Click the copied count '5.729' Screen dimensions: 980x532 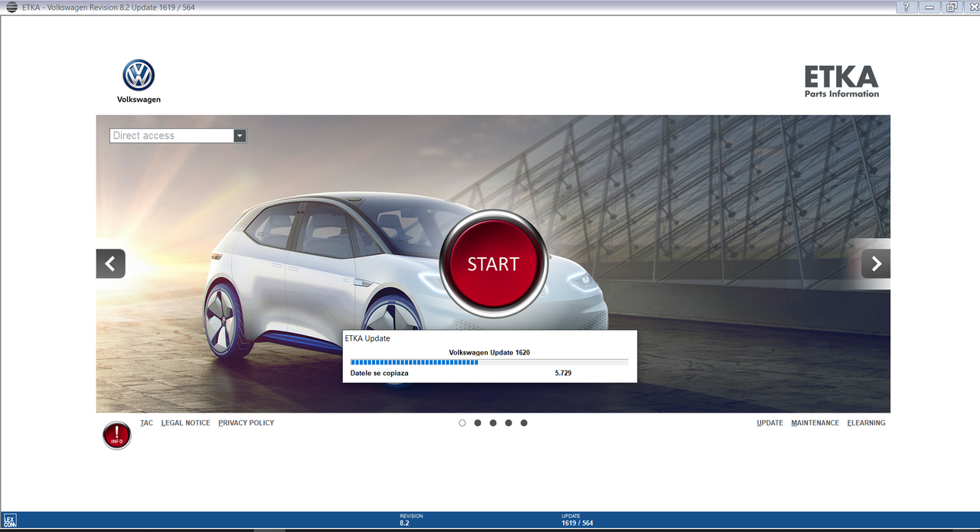point(563,373)
